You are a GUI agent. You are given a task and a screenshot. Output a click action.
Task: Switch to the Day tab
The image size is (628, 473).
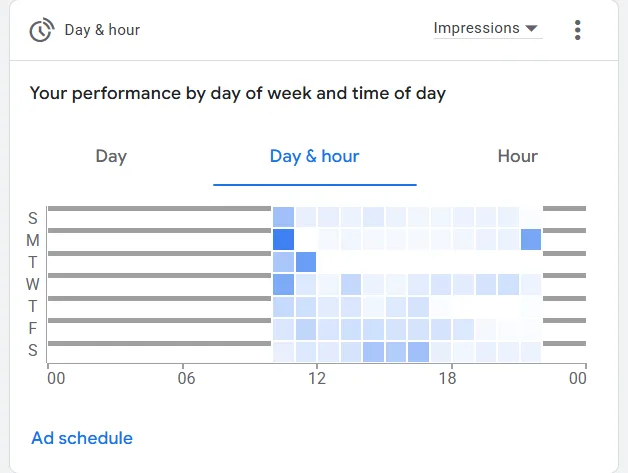111,156
